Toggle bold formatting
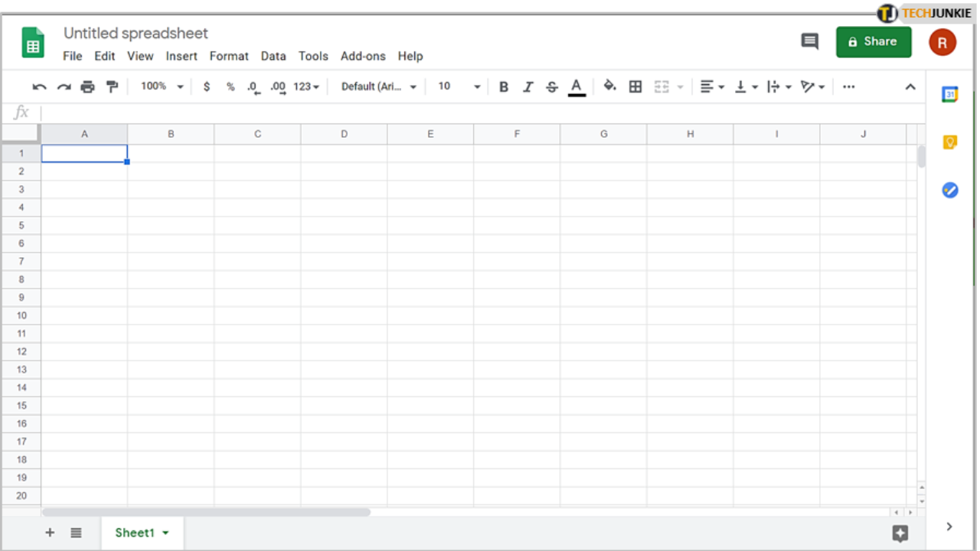Viewport: 980px width, 551px height. 503,86
